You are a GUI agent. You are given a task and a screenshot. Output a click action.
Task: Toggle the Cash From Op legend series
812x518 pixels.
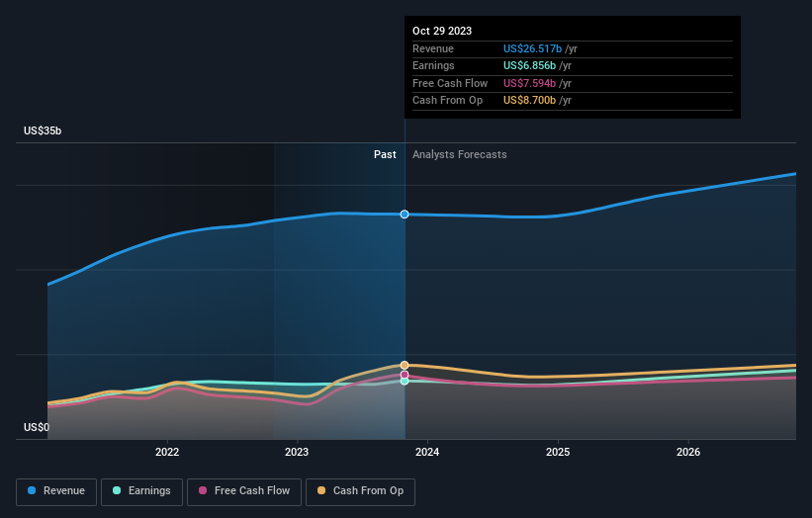click(360, 491)
